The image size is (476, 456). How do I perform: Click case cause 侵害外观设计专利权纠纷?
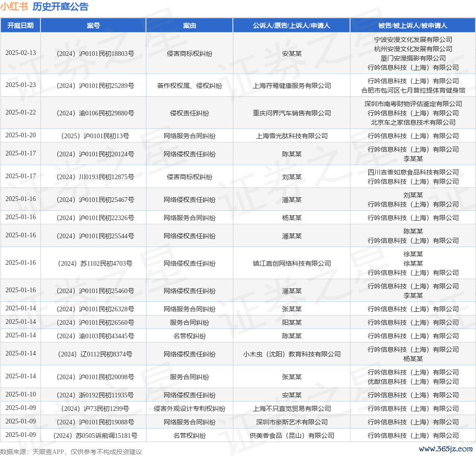tap(190, 409)
